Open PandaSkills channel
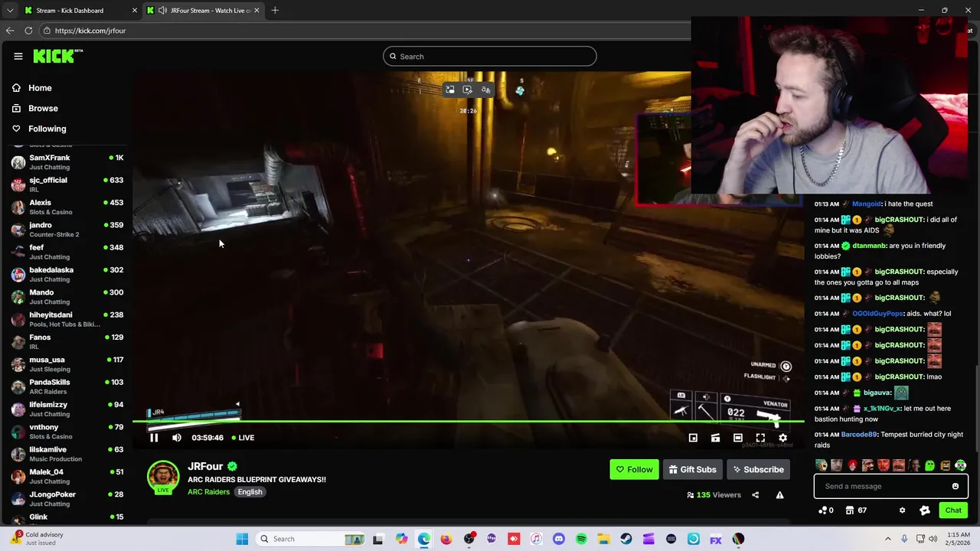The width and height of the screenshot is (980, 551). 67,386
